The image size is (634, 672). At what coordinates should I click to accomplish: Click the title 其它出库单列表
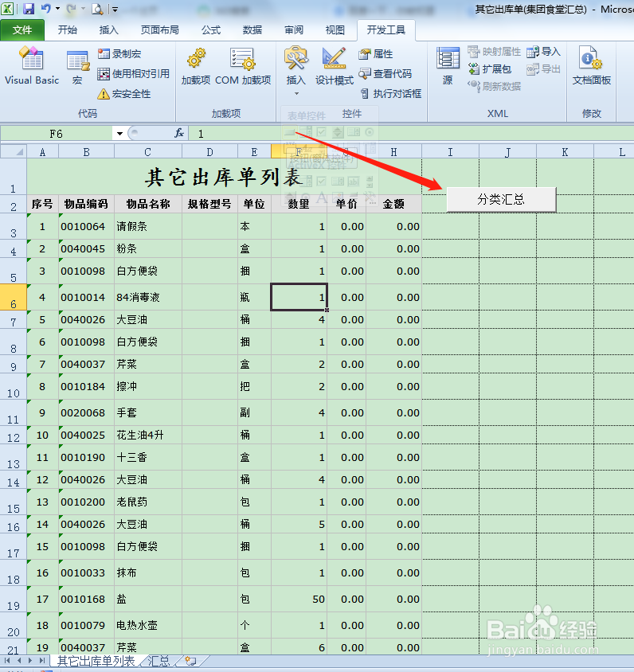point(224,177)
